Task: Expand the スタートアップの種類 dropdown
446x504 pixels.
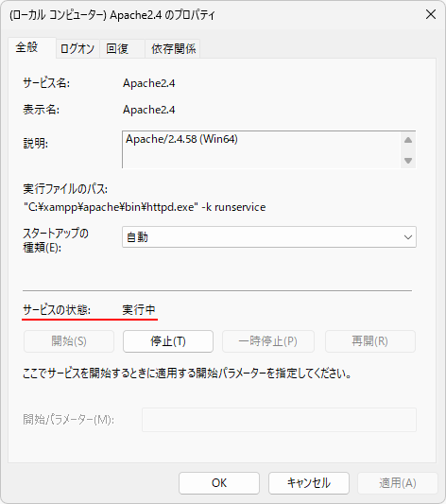Action: point(269,237)
